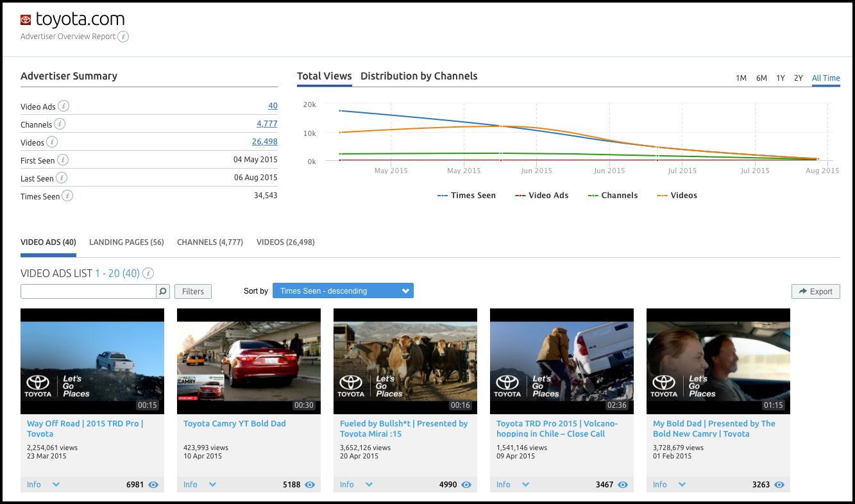
Task: Show info tooltip for Last Seen
Action: (62, 178)
